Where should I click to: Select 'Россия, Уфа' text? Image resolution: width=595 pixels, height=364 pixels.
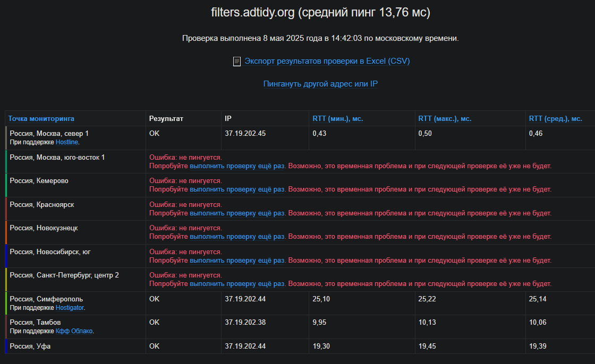pyautogui.click(x=30, y=346)
